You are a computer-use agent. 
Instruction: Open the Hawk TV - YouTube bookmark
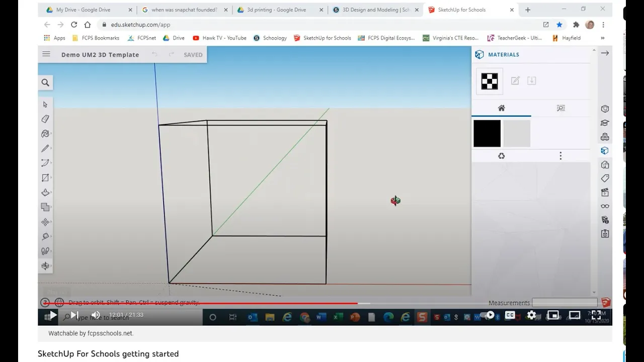click(x=219, y=38)
